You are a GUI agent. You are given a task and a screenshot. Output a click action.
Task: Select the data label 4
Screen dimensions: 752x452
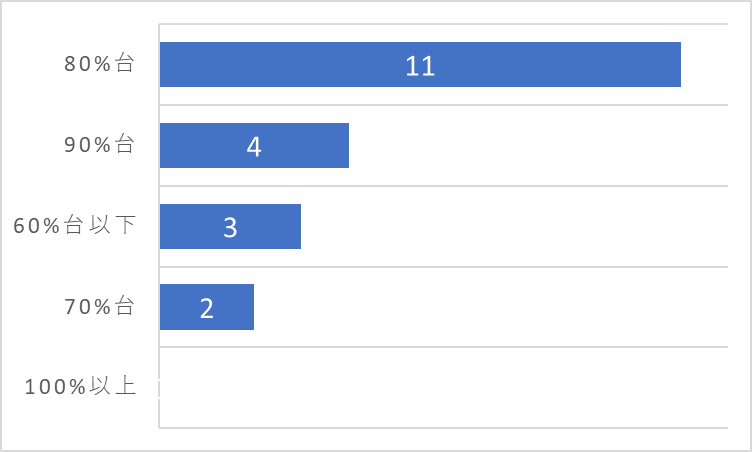(254, 147)
